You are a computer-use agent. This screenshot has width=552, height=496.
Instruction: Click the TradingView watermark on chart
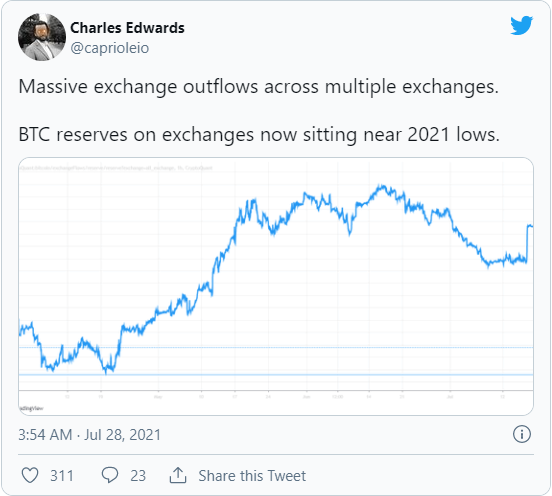pyautogui.click(x=31, y=408)
